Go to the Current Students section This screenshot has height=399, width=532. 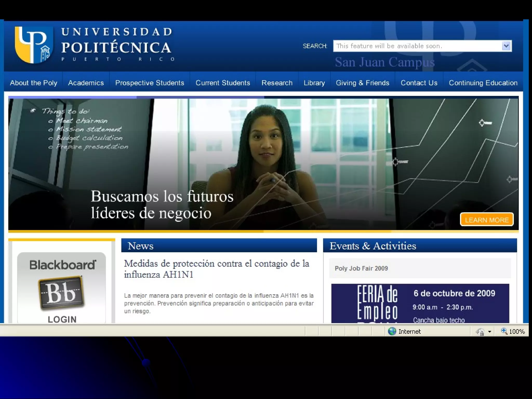pyautogui.click(x=223, y=83)
